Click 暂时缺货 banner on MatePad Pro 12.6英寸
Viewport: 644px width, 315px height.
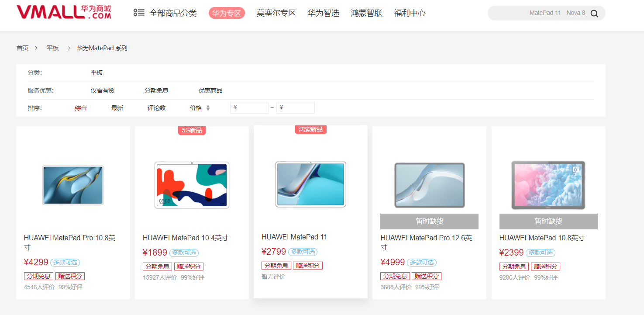point(430,222)
